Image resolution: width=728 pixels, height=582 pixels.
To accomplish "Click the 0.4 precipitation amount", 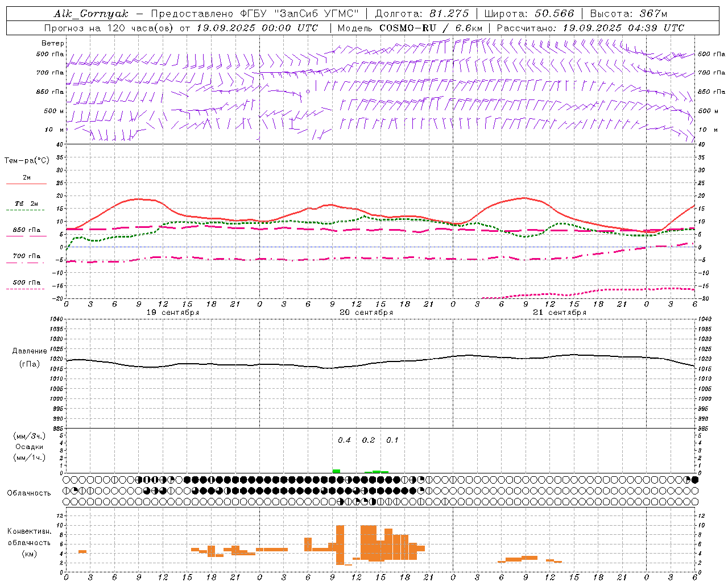I will (x=344, y=440).
